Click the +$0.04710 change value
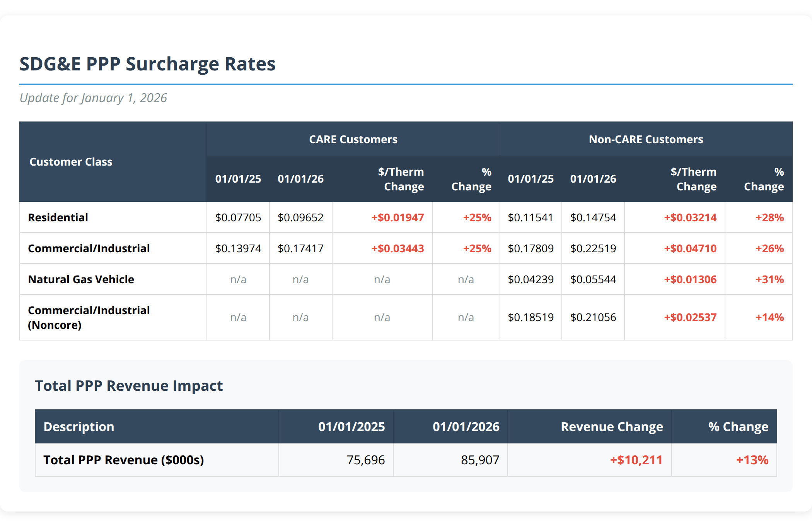The image size is (812, 527). tap(690, 248)
